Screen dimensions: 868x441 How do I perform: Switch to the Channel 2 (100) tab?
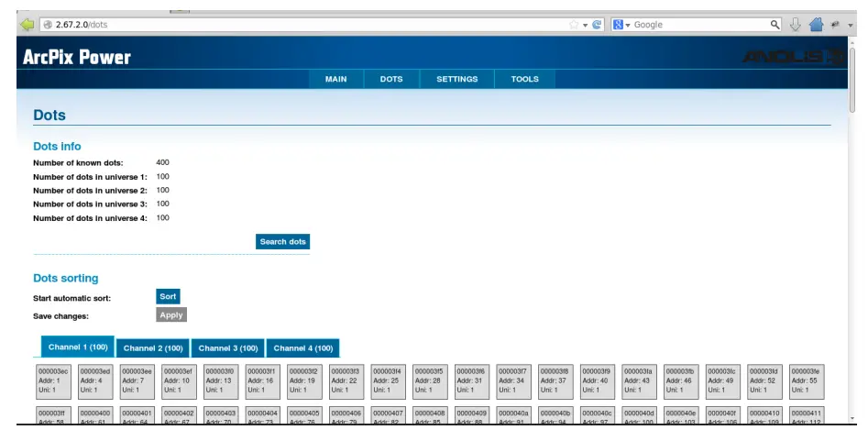click(153, 347)
